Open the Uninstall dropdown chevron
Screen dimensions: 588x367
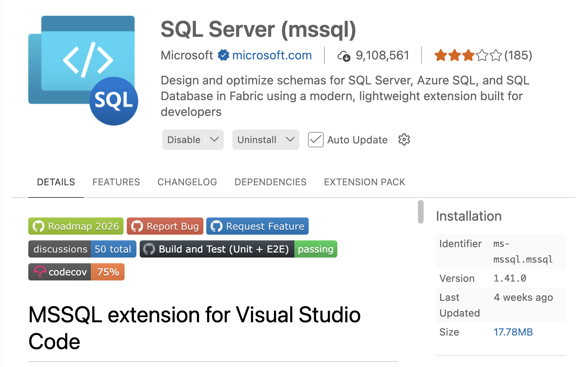[290, 140]
